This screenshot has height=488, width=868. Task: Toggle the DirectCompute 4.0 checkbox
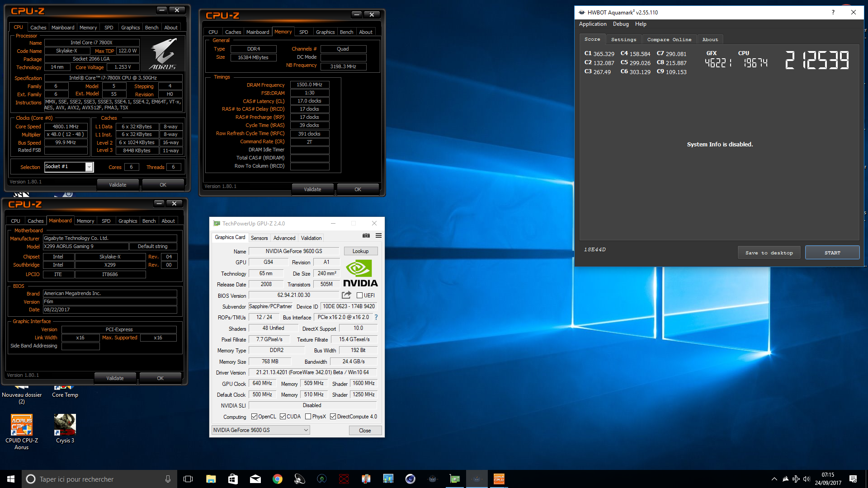(x=333, y=417)
